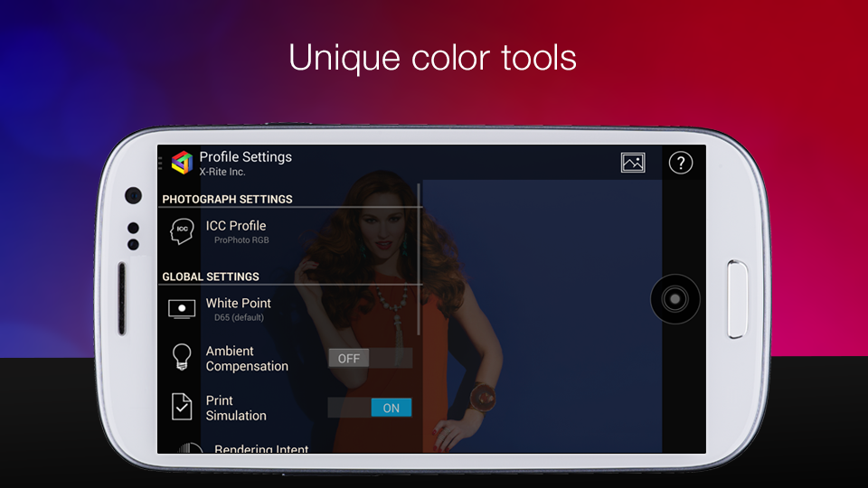Image resolution: width=868 pixels, height=488 pixels.
Task: Tap the round camera shutter button
Action: pos(675,299)
